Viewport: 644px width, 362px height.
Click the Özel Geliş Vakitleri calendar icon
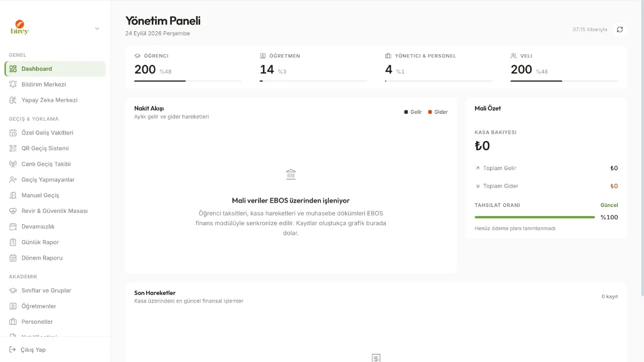pos(13,132)
